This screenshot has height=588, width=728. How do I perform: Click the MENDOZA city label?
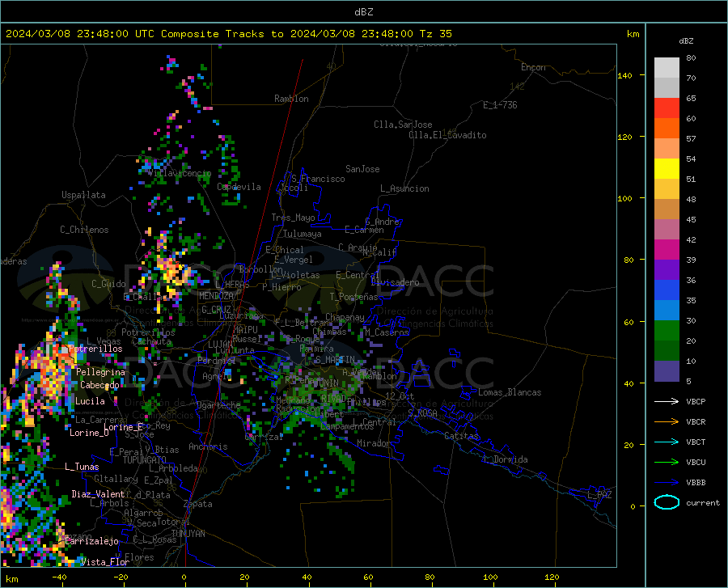(216, 296)
